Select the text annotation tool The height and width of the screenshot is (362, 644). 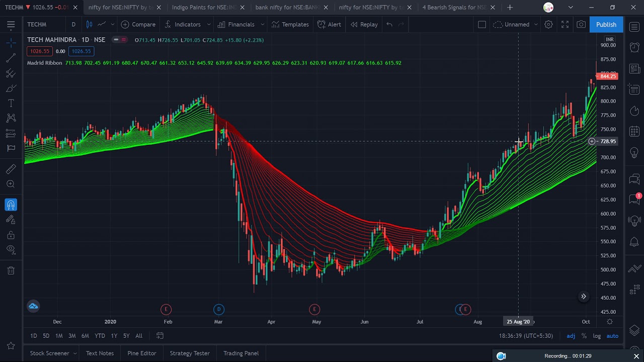[x=11, y=104]
